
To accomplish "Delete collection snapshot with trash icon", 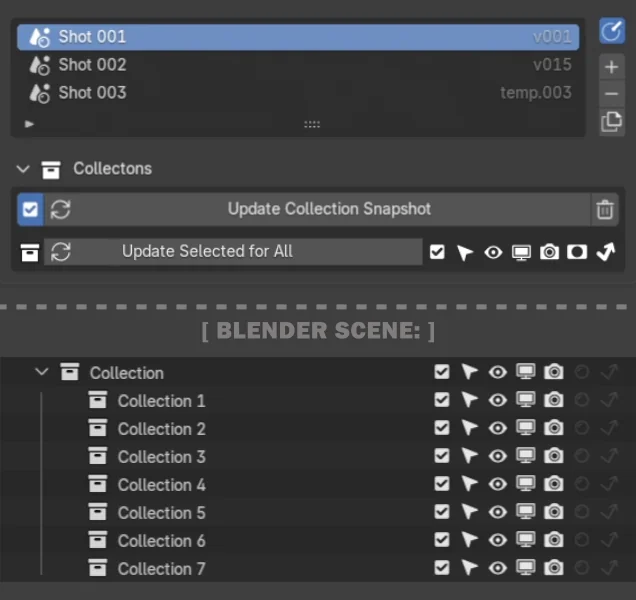I will 605,210.
